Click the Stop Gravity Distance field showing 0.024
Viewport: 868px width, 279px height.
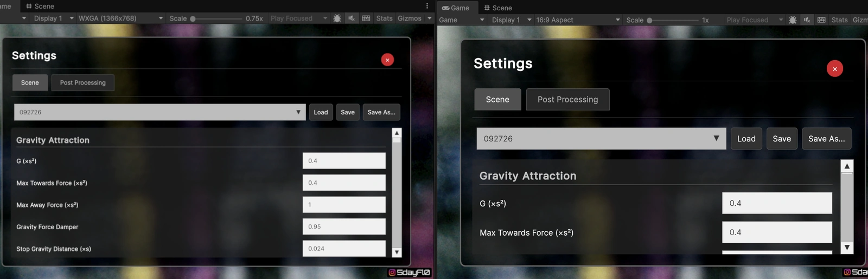[x=344, y=249]
